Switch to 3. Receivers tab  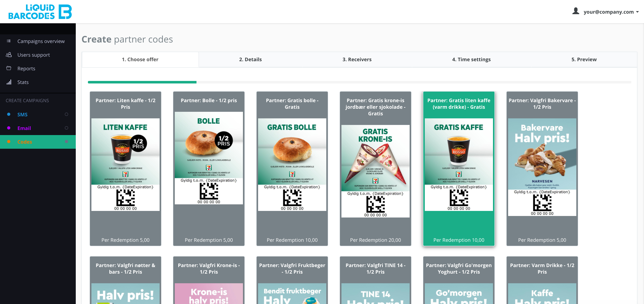357,59
